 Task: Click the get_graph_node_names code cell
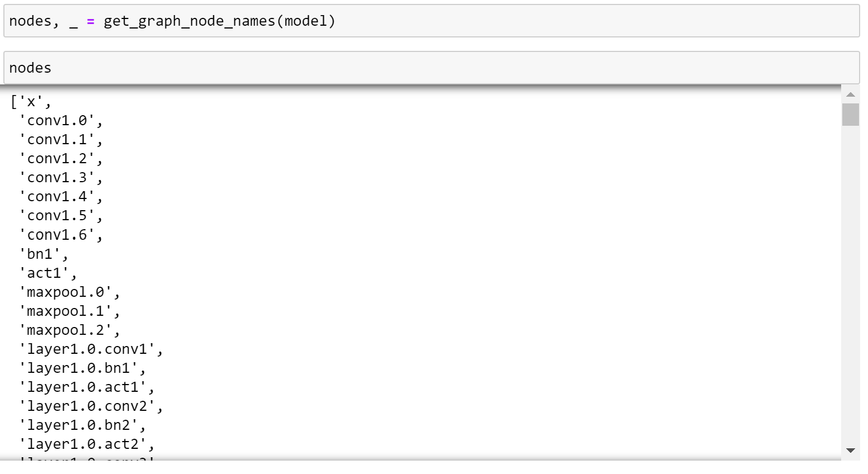click(x=431, y=21)
